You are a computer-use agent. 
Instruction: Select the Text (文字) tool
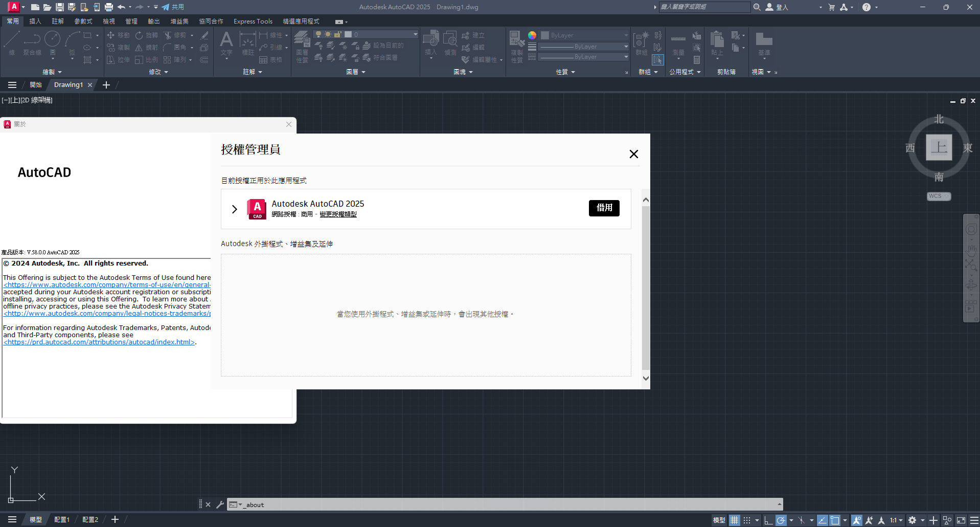pos(226,41)
